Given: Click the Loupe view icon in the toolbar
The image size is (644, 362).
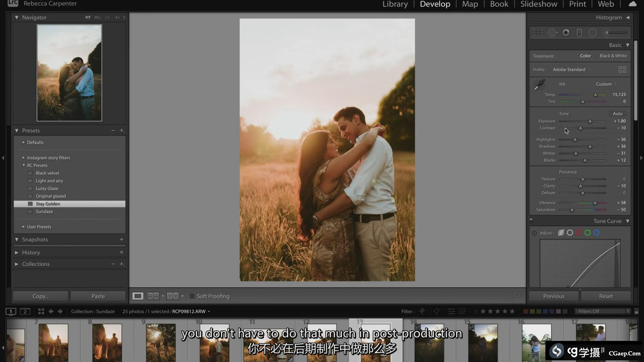Looking at the screenshot, I should [x=138, y=296].
